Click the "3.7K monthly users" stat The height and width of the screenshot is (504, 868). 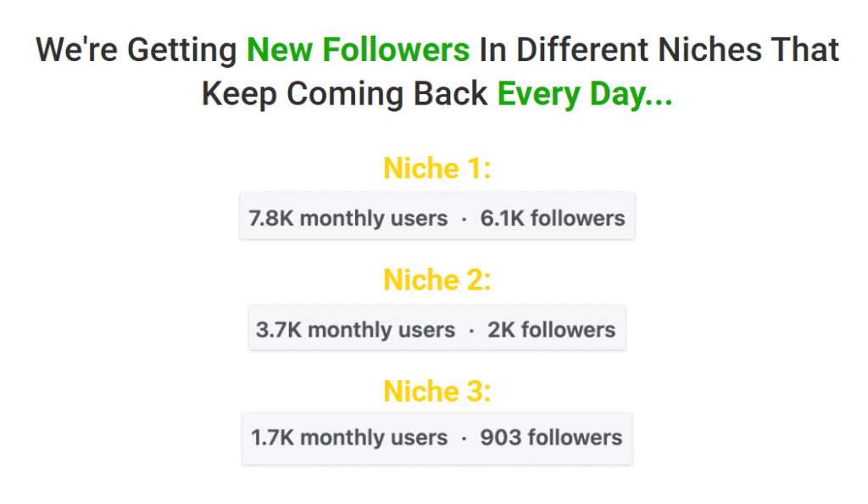[355, 329]
